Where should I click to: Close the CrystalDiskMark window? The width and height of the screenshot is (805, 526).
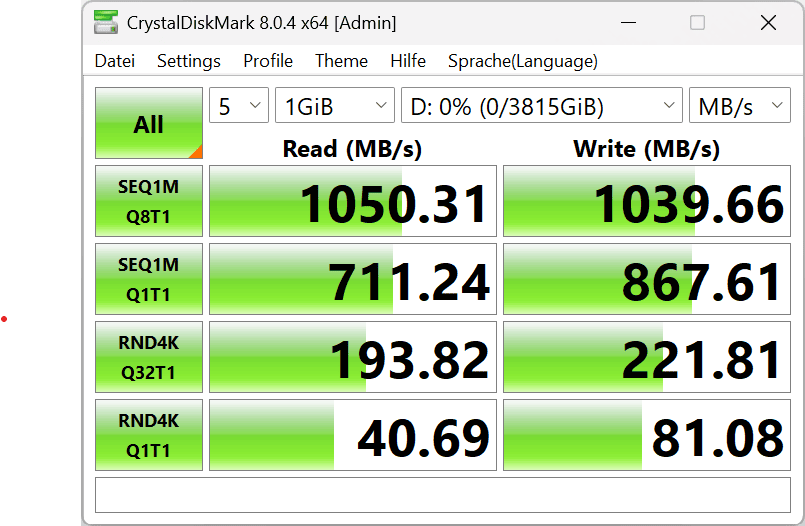[x=767, y=22]
